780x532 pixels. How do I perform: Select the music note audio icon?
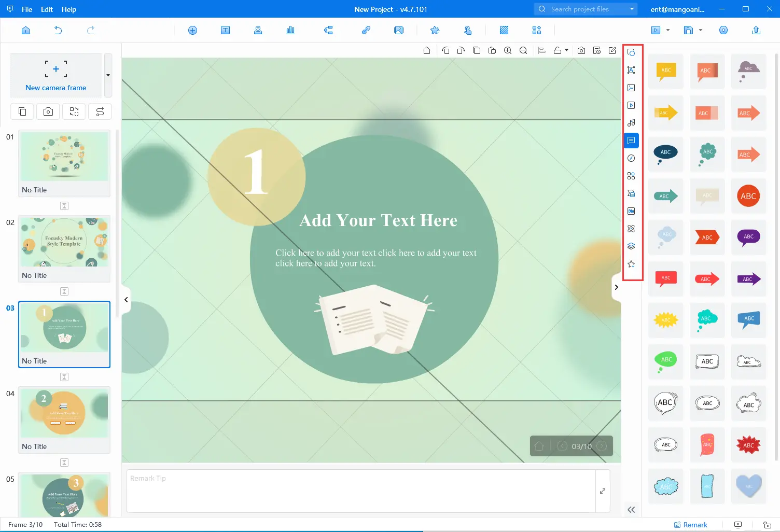pos(631,123)
